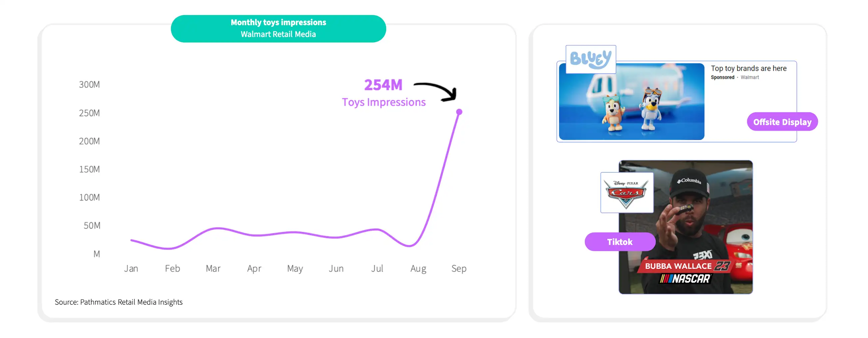Select the Monthly toys impressions title pill
Image resolution: width=868 pixels, height=338 pixels.
coord(278,28)
